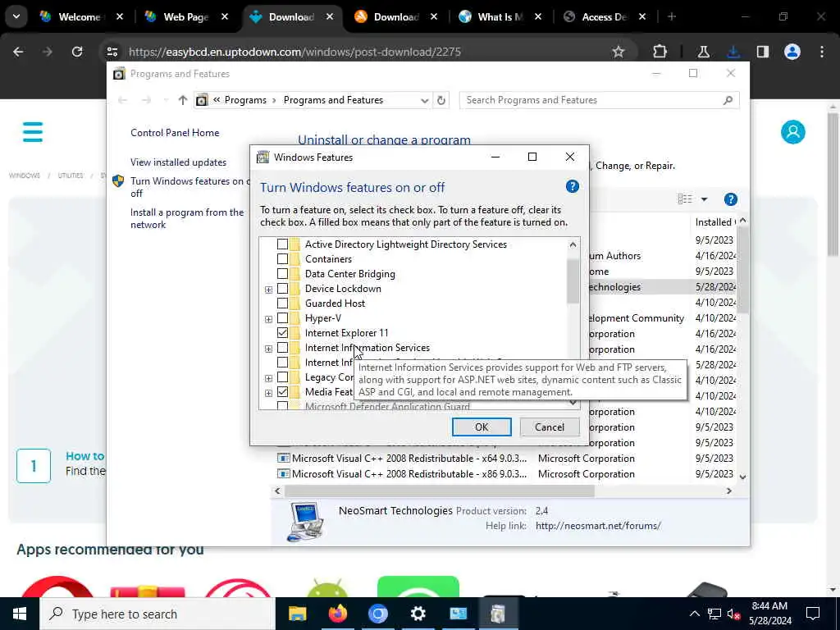Cancel the Windows Features dialog
This screenshot has width=840, height=630.
pos(549,427)
